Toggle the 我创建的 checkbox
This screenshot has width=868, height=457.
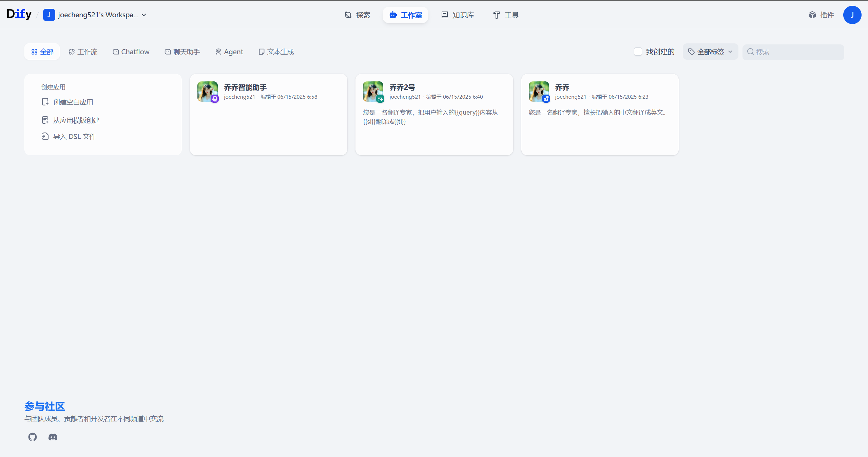(x=638, y=52)
